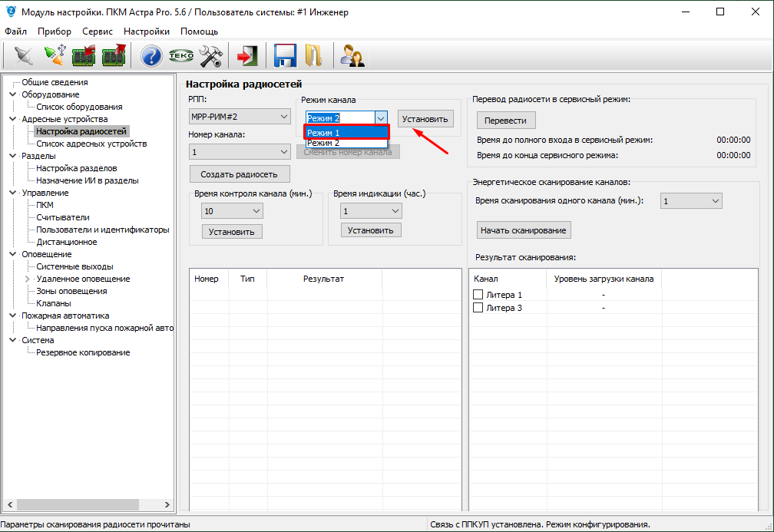Select Список адресных устройств in the tree
This screenshot has width=774, height=532.
click(91, 144)
